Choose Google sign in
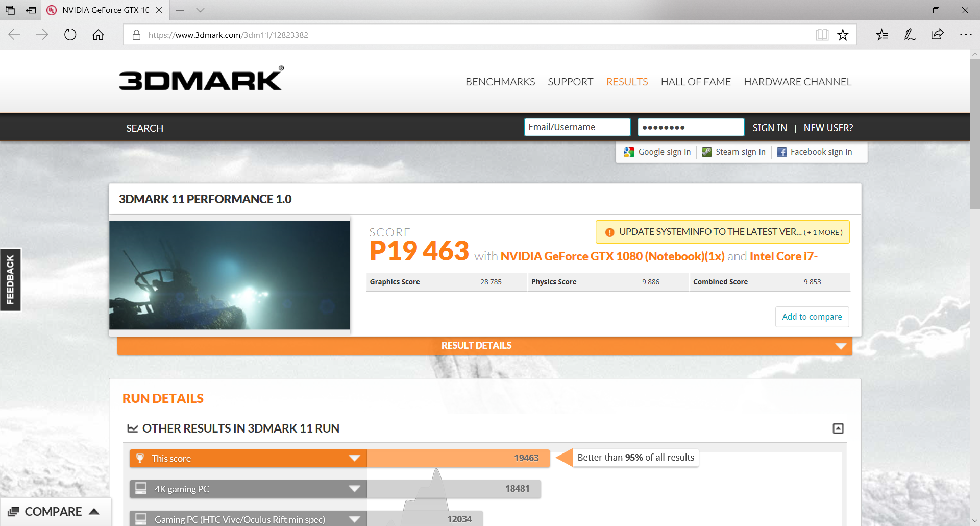Viewport: 980px width, 526px height. click(x=657, y=152)
